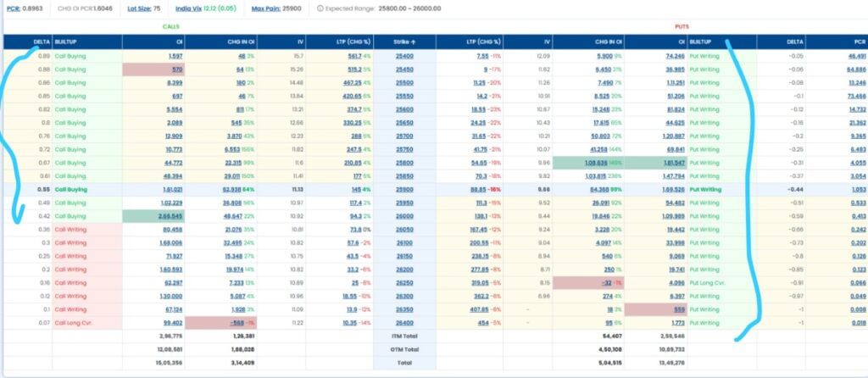Sort by calls DELTA column header
The image size is (868, 378).
click(42, 42)
